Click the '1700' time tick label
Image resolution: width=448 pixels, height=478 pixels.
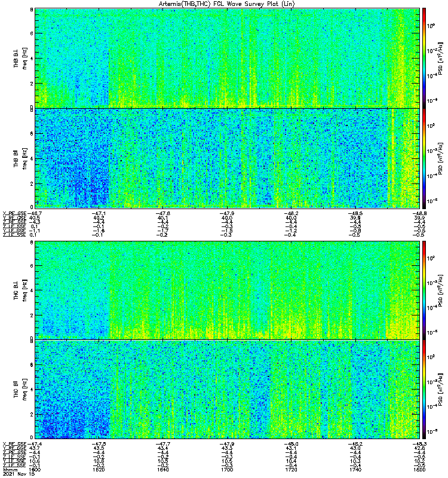click(227, 470)
